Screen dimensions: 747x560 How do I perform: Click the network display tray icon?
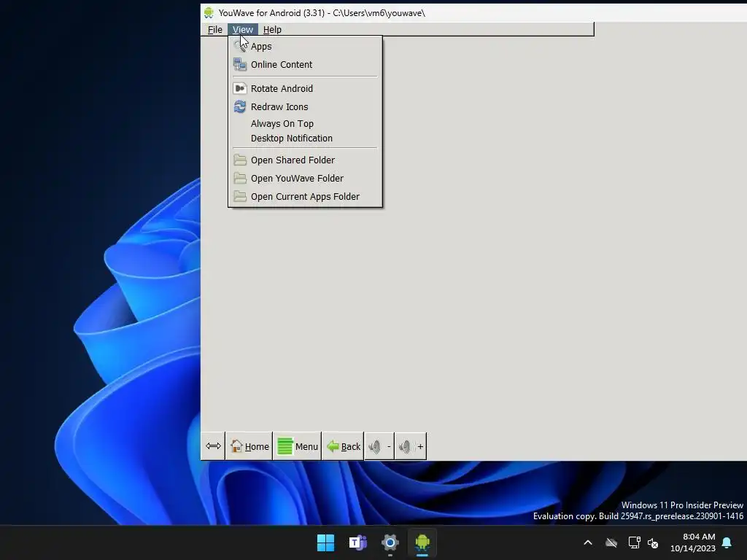tap(634, 542)
